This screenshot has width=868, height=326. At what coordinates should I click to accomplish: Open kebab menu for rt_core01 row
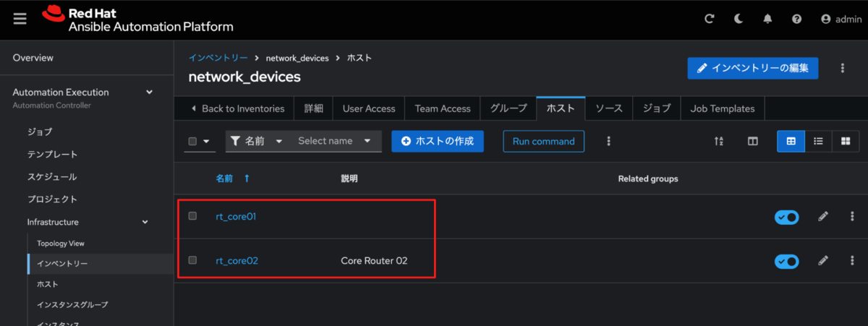pos(851,216)
